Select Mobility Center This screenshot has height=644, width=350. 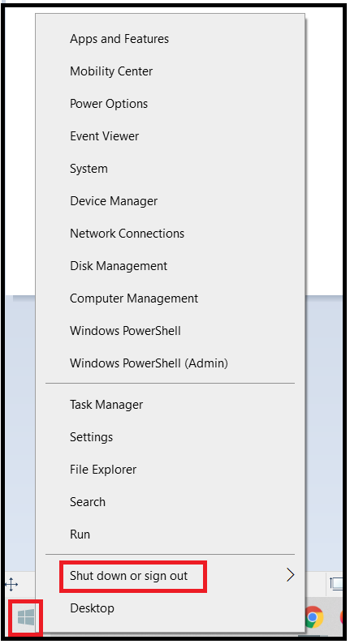point(111,71)
